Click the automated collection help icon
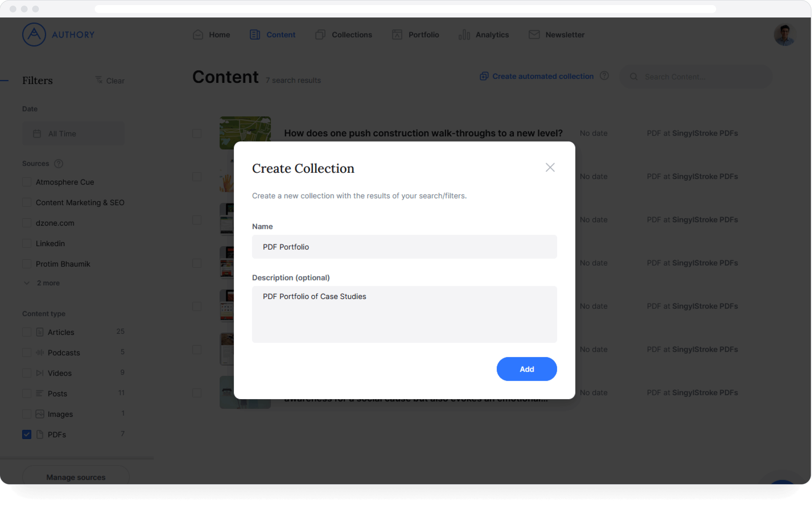 [604, 76]
